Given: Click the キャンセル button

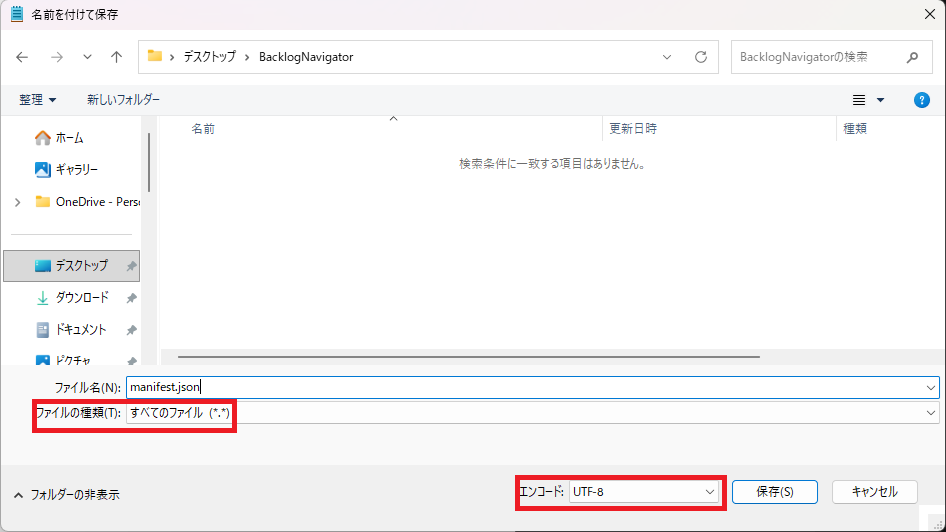Looking at the screenshot, I should coord(874,492).
